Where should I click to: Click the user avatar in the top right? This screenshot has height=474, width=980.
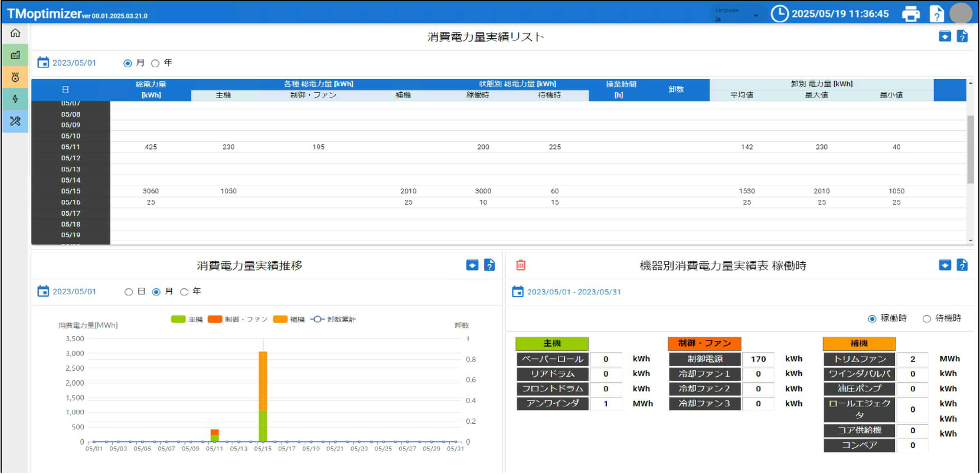(962, 13)
